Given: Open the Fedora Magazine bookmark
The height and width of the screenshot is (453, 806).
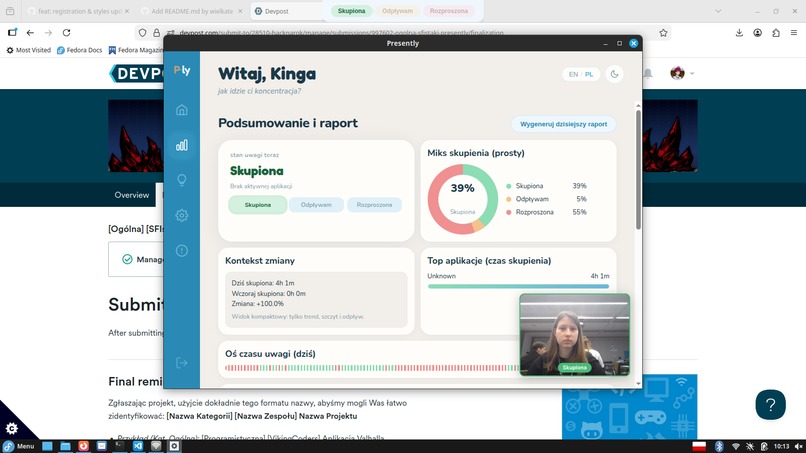Looking at the screenshot, I should [136, 50].
